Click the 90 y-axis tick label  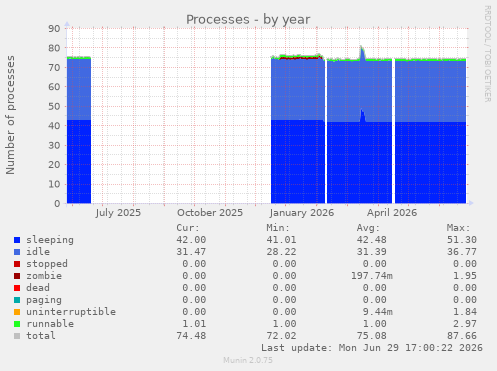point(54,29)
